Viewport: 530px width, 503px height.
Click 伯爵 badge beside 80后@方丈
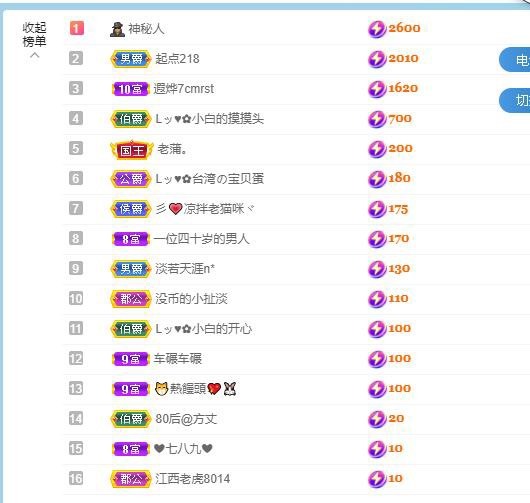coord(131,419)
